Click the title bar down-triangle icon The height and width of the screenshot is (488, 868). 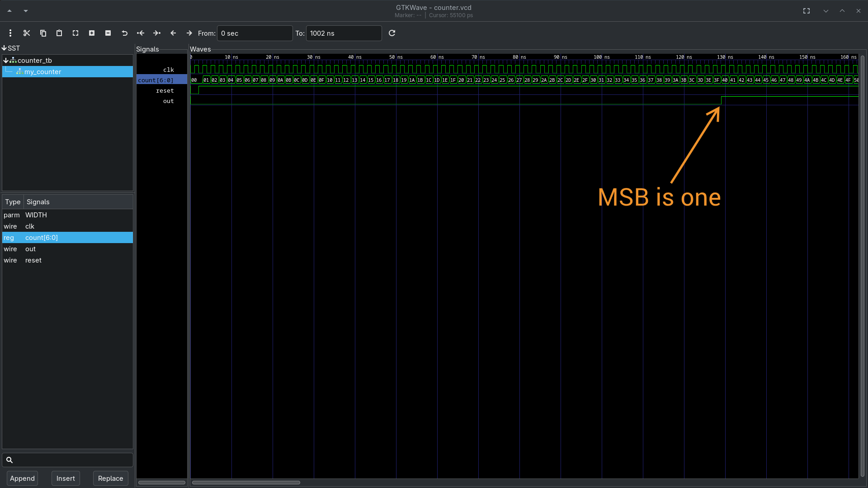click(26, 11)
